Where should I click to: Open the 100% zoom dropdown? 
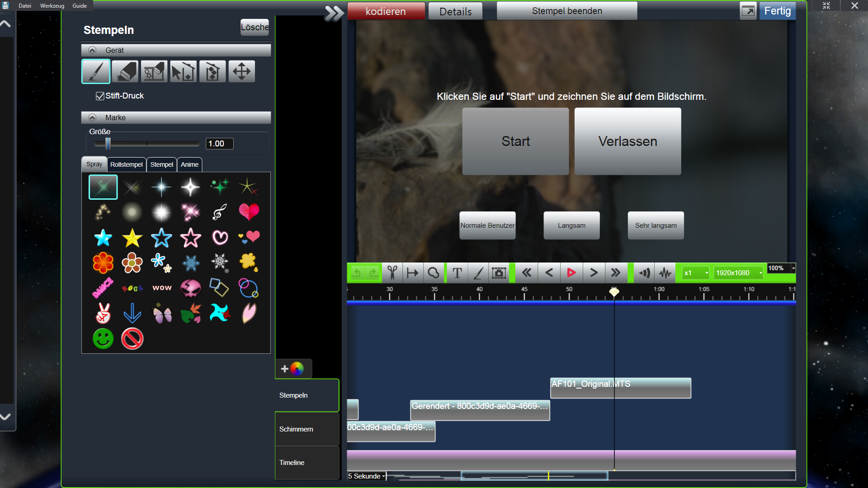(781, 268)
